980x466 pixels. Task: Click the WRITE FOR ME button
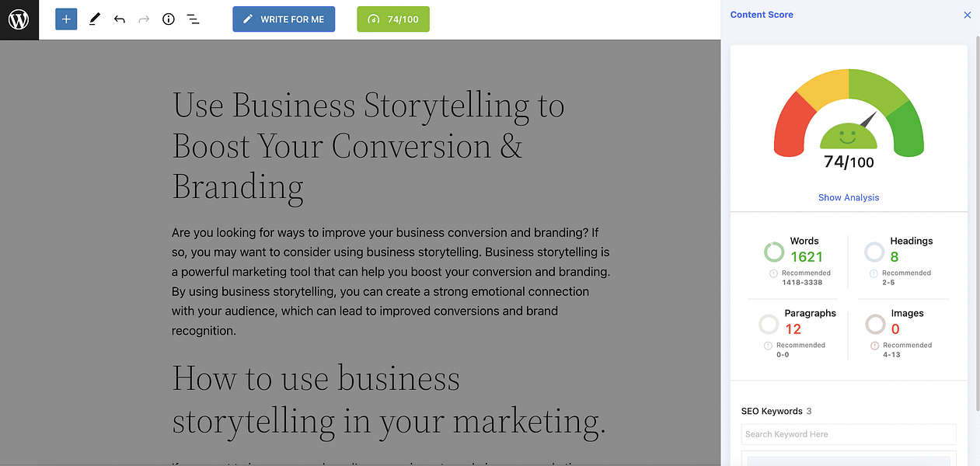click(x=284, y=19)
